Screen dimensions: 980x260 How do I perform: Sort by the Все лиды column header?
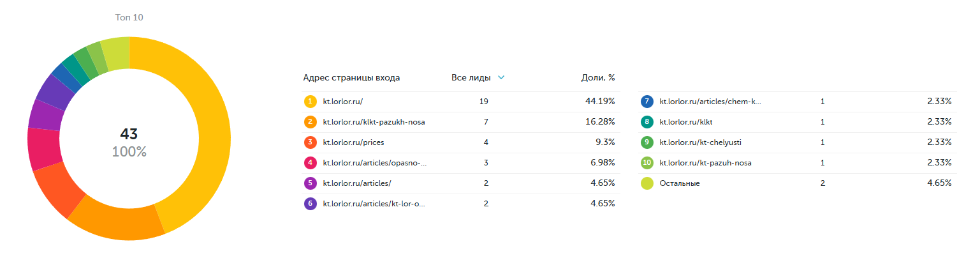471,78
